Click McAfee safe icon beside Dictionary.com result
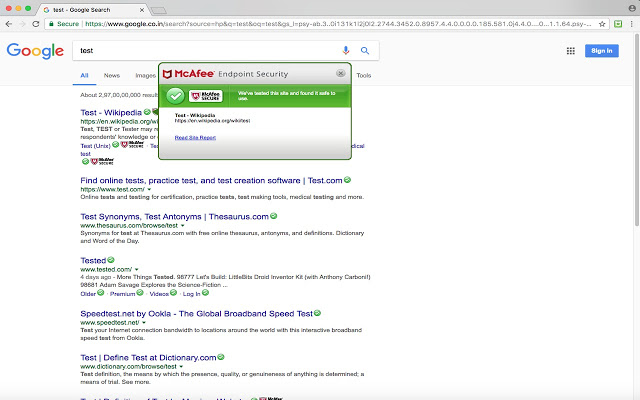Screen dimensions: 640x400 [x=220, y=357]
